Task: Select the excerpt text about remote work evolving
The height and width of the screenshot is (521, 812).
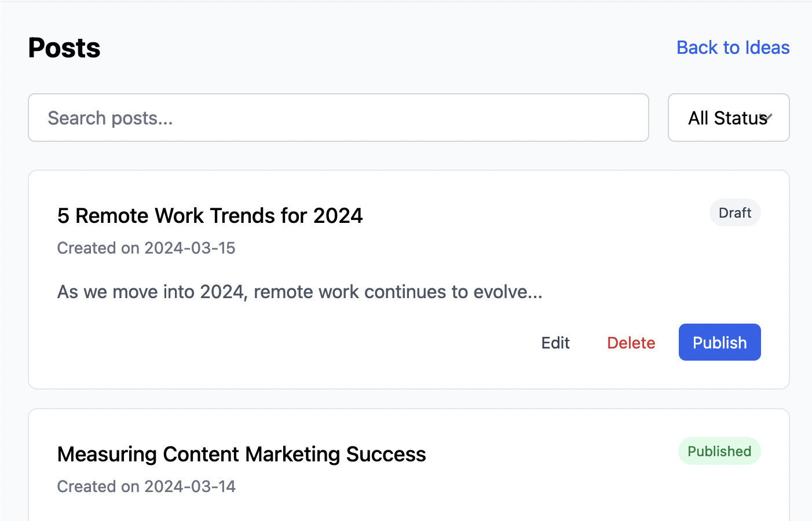Action: tap(299, 292)
